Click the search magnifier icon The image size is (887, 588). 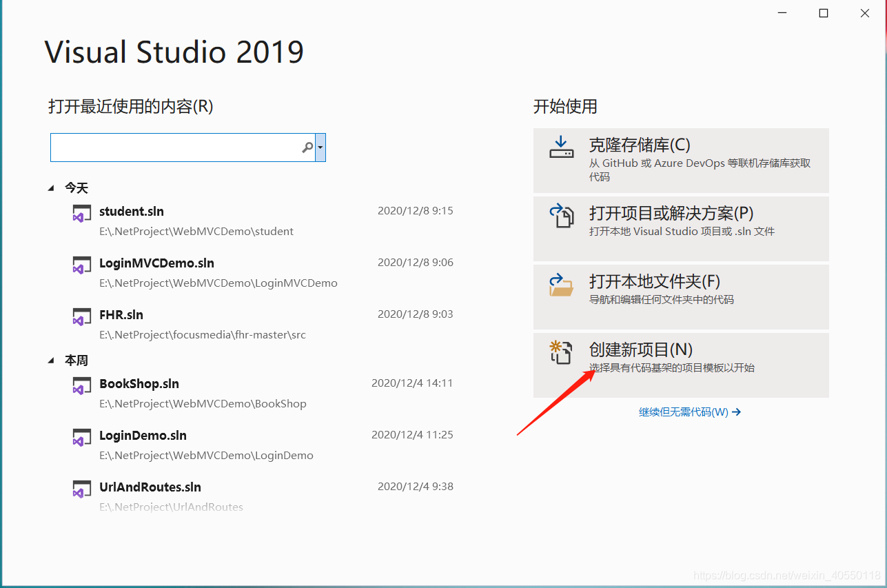[307, 148]
